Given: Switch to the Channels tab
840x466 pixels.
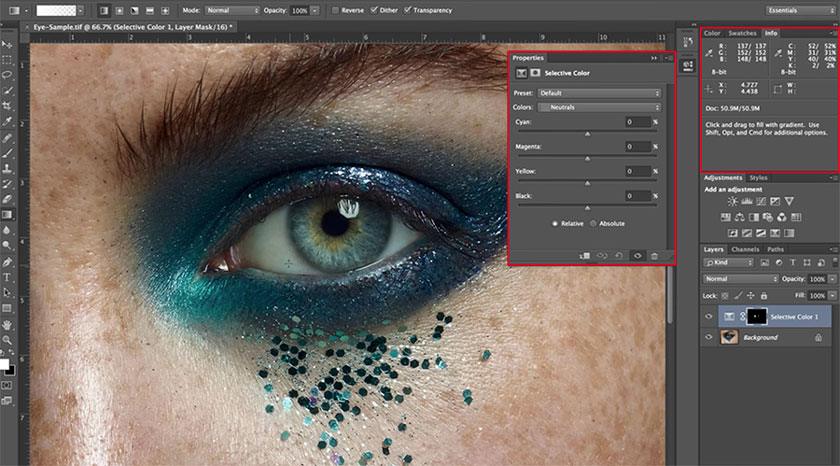Looking at the screenshot, I should 745,249.
